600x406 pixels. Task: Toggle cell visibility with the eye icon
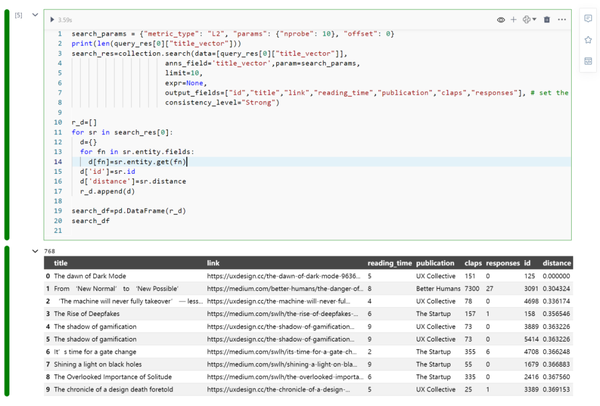click(502, 19)
